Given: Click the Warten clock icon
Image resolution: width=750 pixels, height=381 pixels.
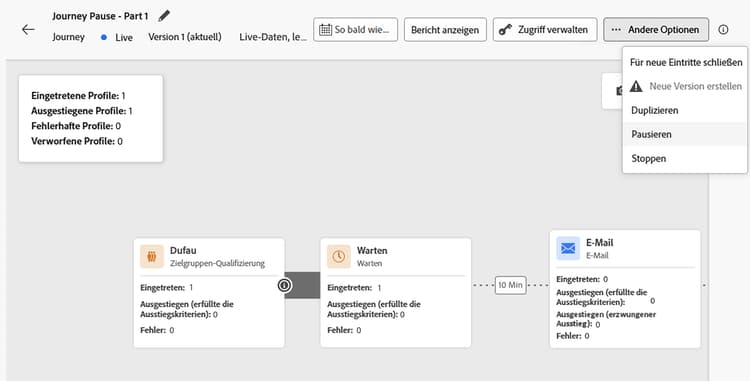Looking at the screenshot, I should pos(339,257).
